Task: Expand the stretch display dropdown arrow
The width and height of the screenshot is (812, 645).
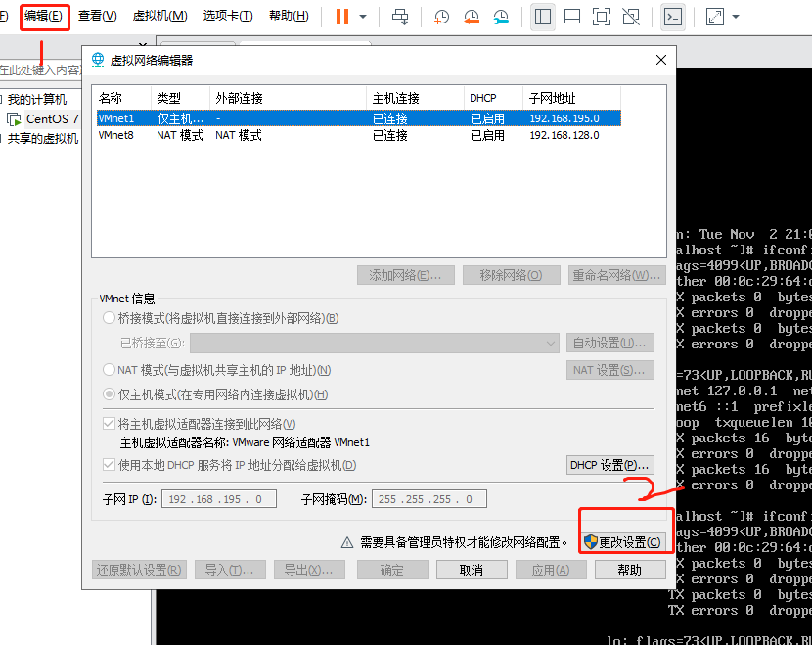Action: pyautogui.click(x=736, y=17)
